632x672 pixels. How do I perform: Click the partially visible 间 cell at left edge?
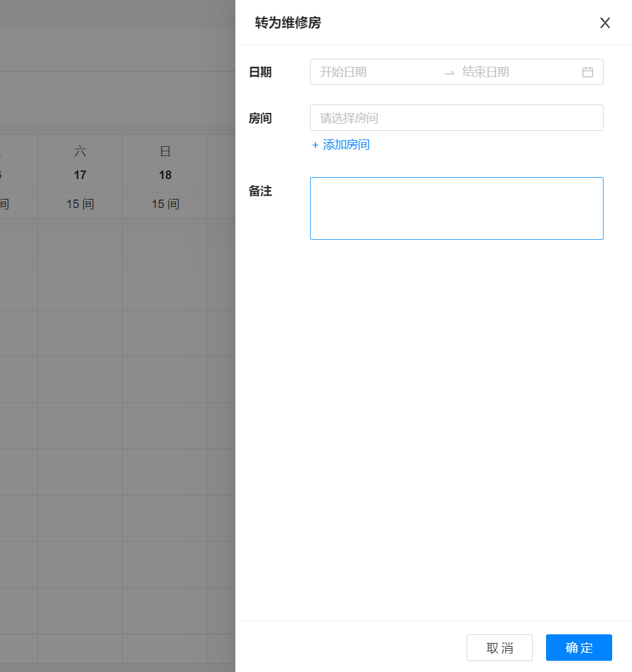(5, 205)
